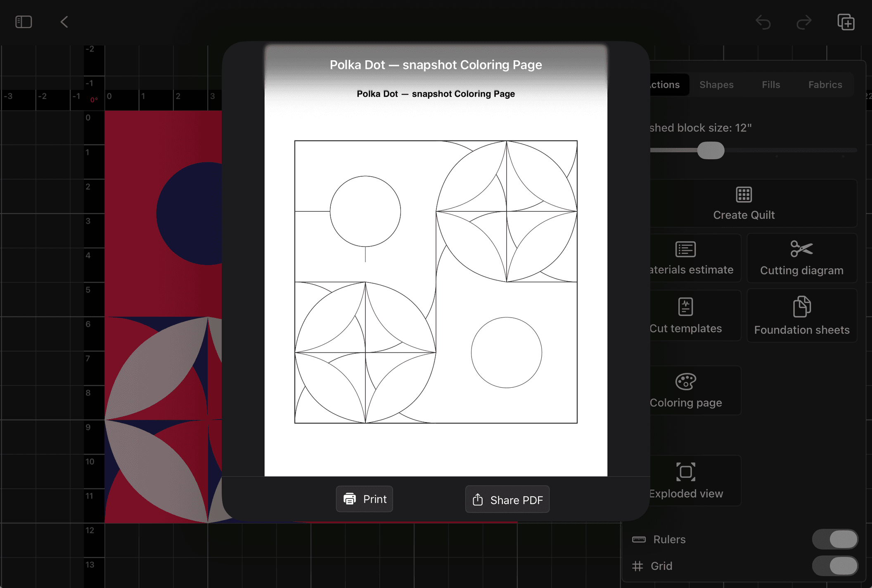Toggle the sidebar panel icon
Image resolution: width=872 pixels, height=588 pixels.
(24, 22)
